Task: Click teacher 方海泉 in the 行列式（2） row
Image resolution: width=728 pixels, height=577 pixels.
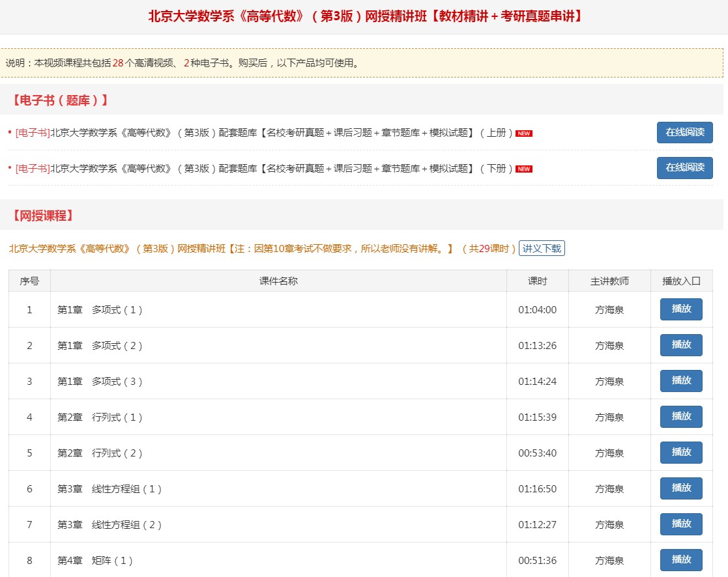Action: [x=609, y=453]
